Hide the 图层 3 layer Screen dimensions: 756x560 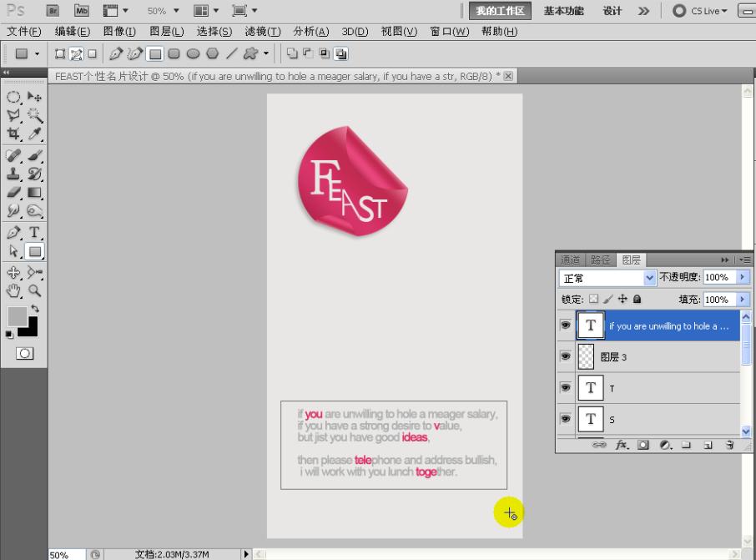[566, 356]
